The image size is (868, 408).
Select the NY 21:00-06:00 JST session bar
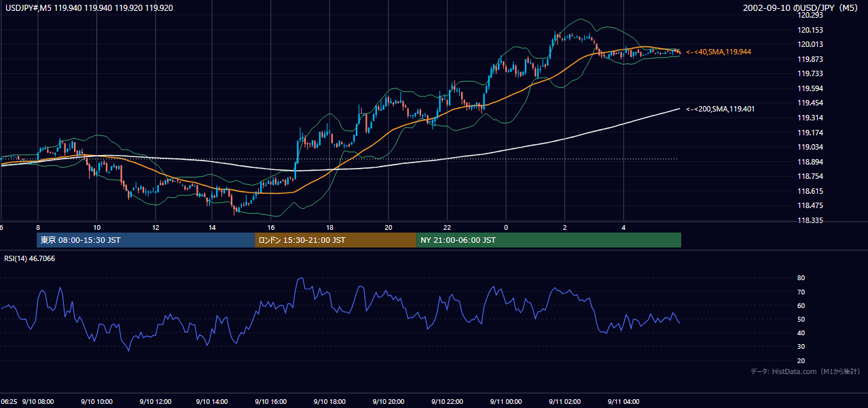click(549, 240)
